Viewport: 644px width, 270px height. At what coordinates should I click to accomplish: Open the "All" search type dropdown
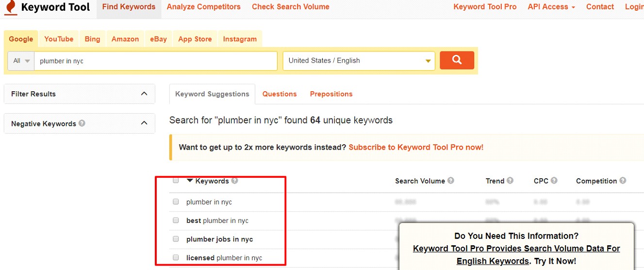click(x=21, y=61)
